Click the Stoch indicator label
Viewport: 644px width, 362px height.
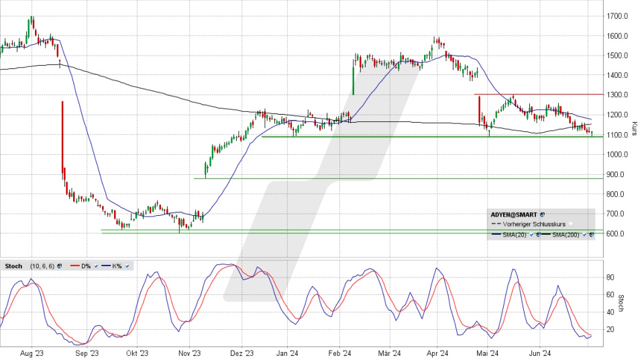pos(13,266)
